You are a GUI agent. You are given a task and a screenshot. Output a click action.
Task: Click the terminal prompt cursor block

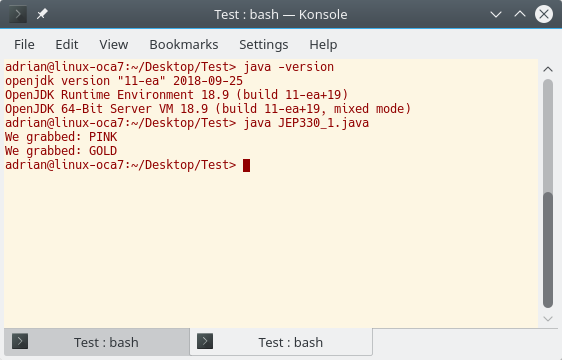[x=246, y=165]
